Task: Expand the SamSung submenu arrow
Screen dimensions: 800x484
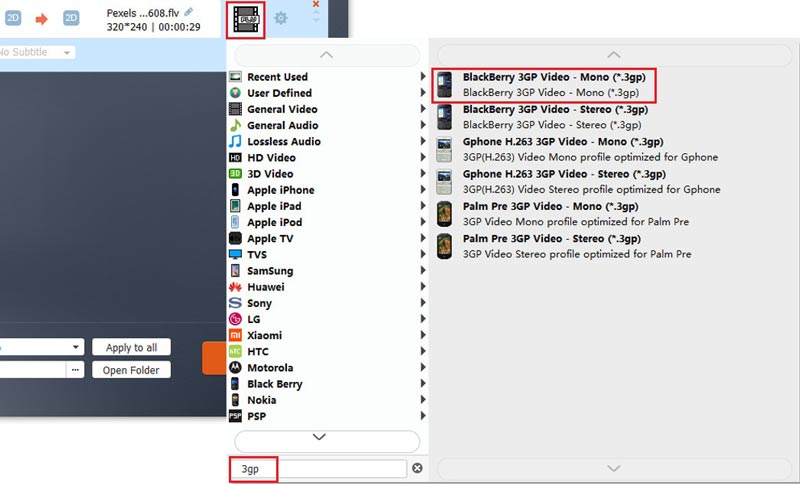Action: click(423, 270)
